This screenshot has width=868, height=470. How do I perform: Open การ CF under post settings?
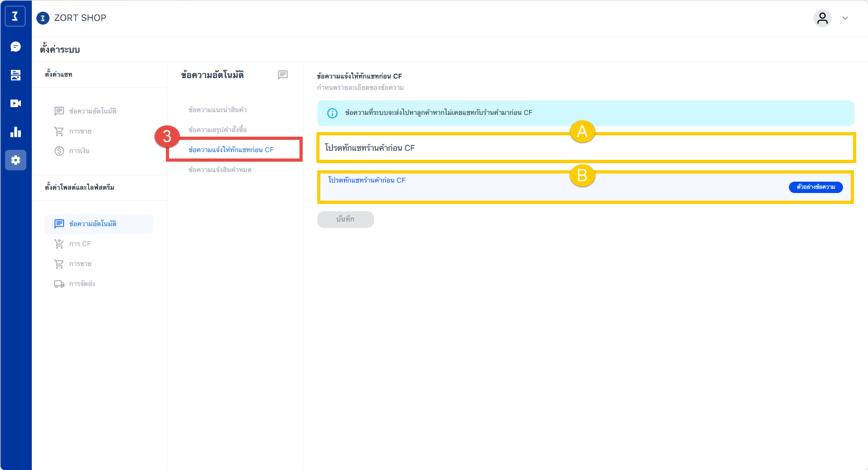point(80,244)
